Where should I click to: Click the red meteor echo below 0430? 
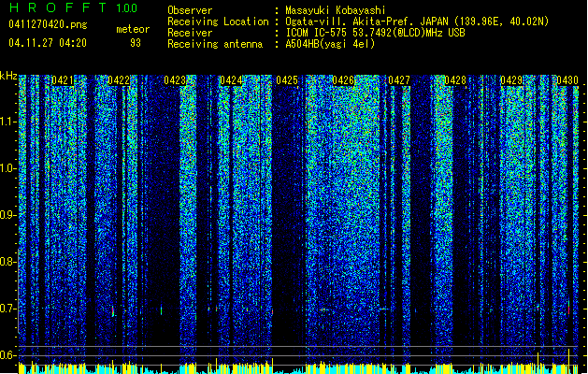point(569,309)
